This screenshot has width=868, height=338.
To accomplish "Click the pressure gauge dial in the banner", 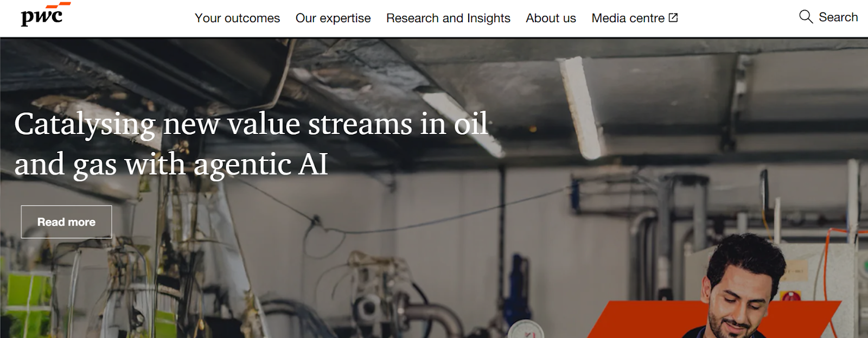I will 526,330.
